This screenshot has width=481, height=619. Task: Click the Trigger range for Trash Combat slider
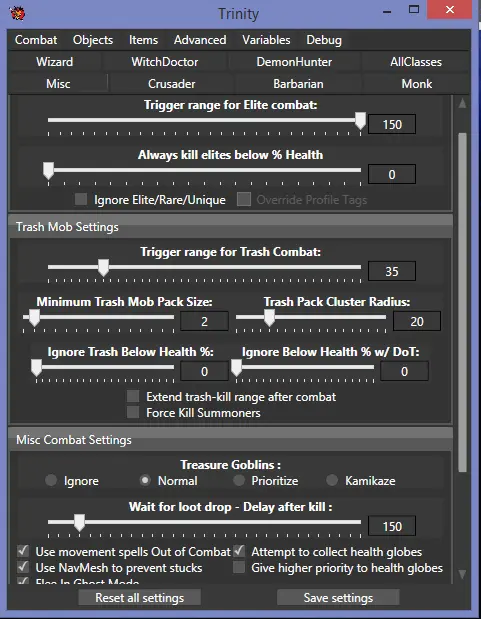click(x=204, y=267)
